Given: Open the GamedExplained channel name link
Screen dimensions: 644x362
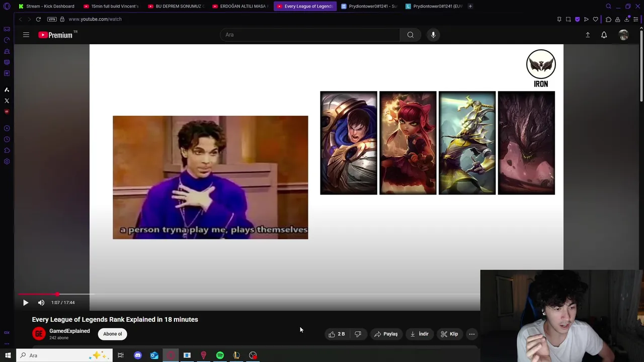Looking at the screenshot, I should tap(69, 331).
